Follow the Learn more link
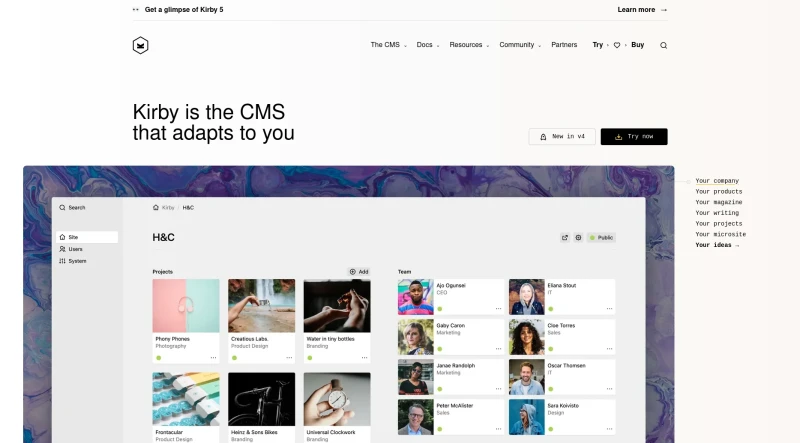Viewport: 800px width, 443px height. coord(642,10)
